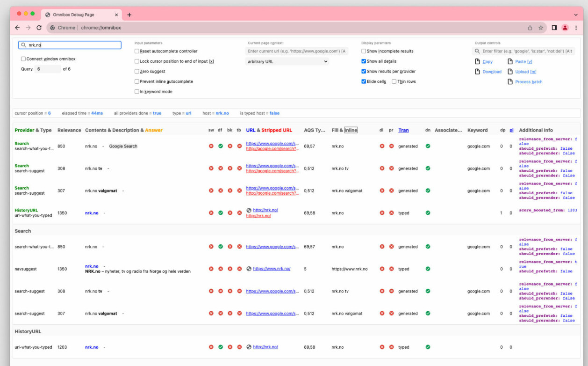The height and width of the screenshot is (366, 588).
Task: Open the Chrome profile avatar
Action: [565, 28]
